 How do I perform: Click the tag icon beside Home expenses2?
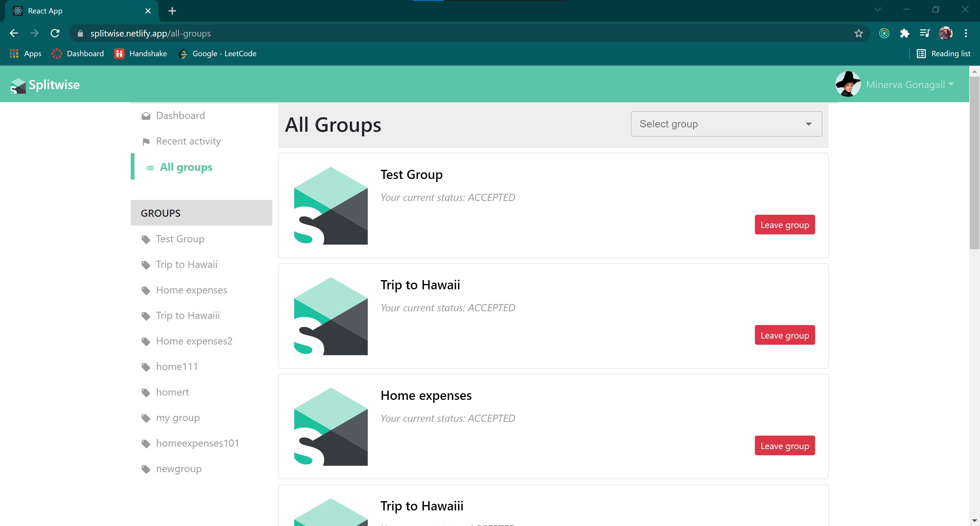click(x=146, y=341)
